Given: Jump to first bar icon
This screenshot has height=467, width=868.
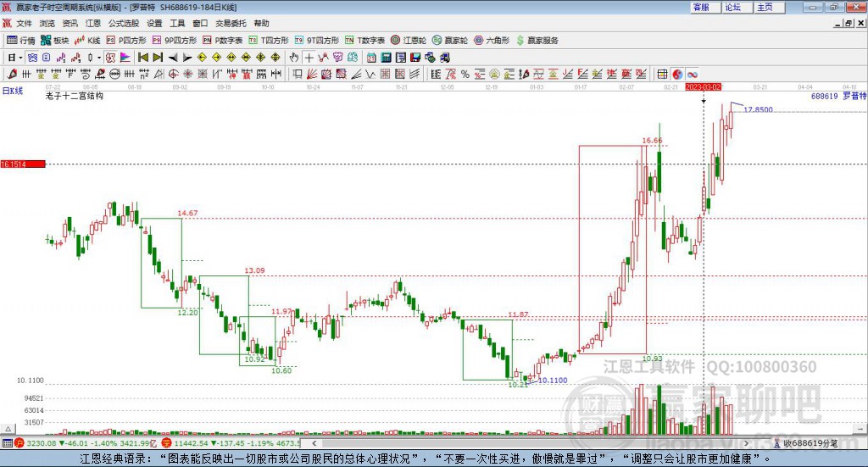Looking at the screenshot, I should coord(142,58).
